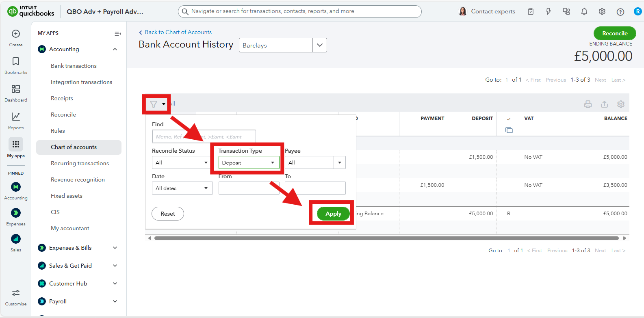Click the copy icon under reconcile column
644x318 pixels.
[x=509, y=130]
